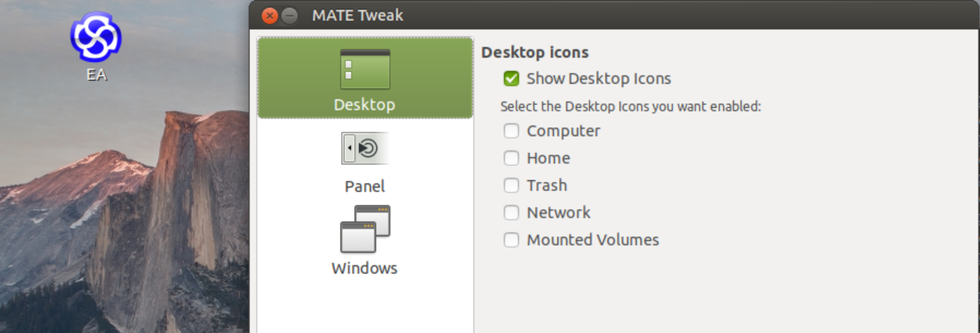Viewport: 980px width, 333px height.
Task: Enable the Mounted Volumes desktop icon
Action: pos(512,240)
